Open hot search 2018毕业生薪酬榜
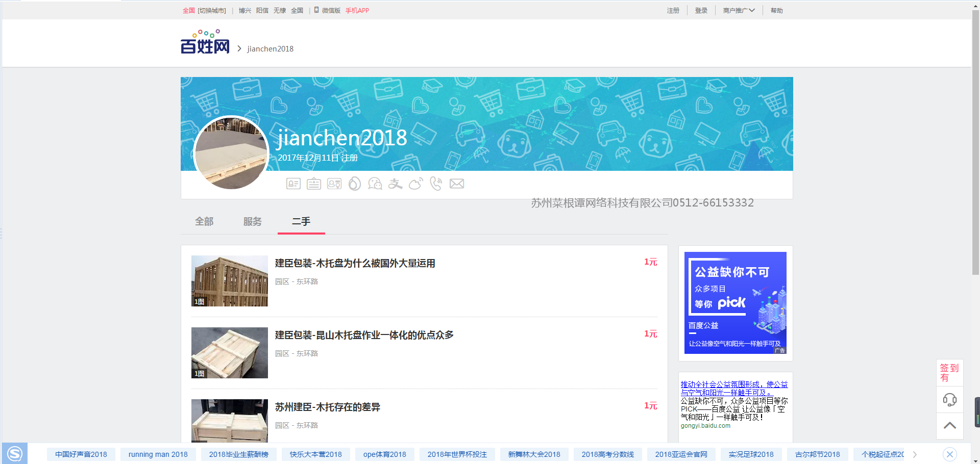The width and height of the screenshot is (980, 464). tap(239, 454)
